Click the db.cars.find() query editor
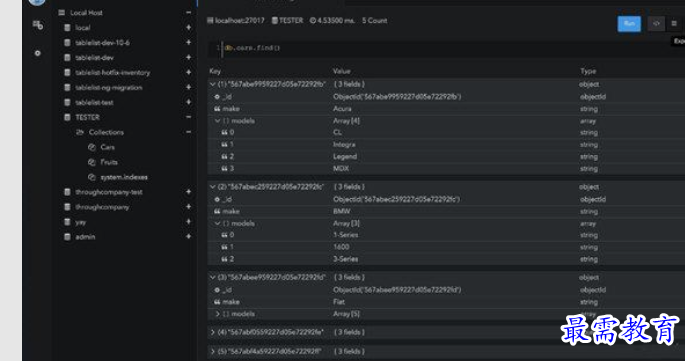 (446, 48)
